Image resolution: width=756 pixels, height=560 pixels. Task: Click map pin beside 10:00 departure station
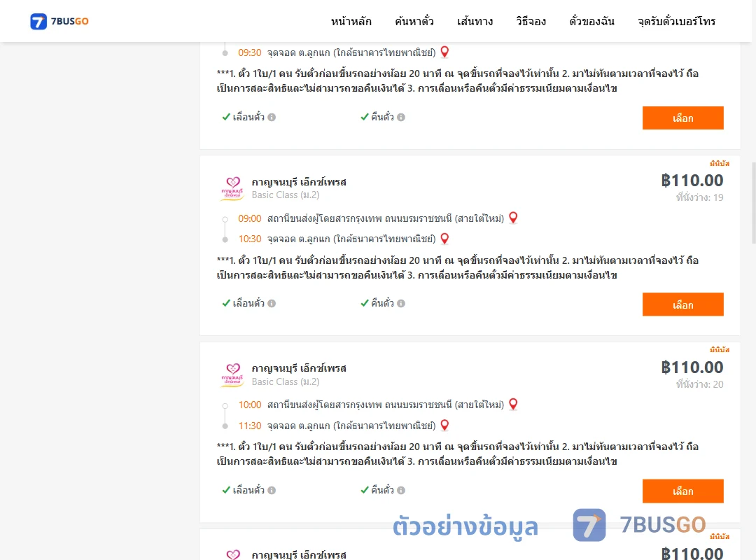tap(513, 404)
